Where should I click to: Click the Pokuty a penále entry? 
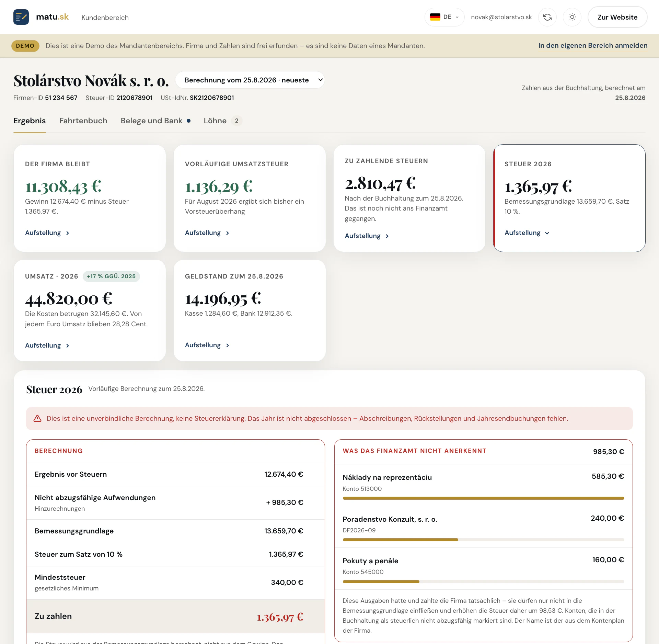pos(483,568)
